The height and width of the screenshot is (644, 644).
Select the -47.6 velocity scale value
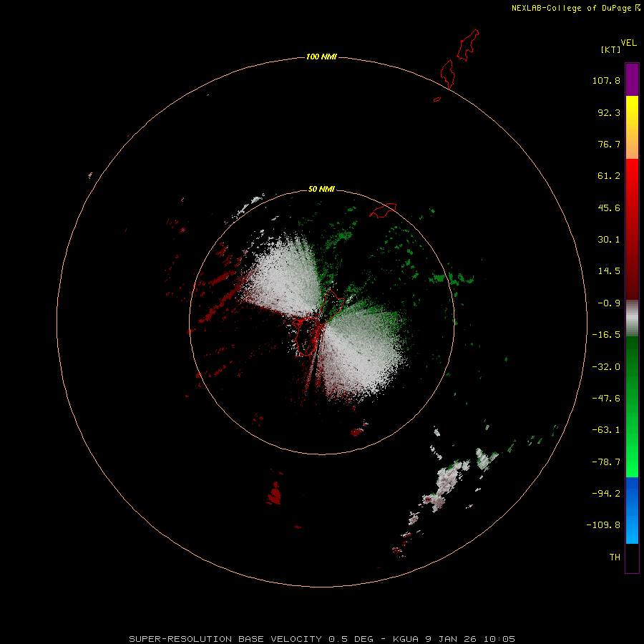pos(606,399)
